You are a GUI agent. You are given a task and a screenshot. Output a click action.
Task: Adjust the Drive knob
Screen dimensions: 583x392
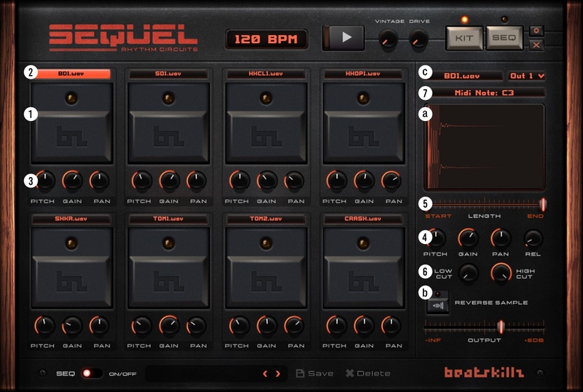(x=418, y=39)
